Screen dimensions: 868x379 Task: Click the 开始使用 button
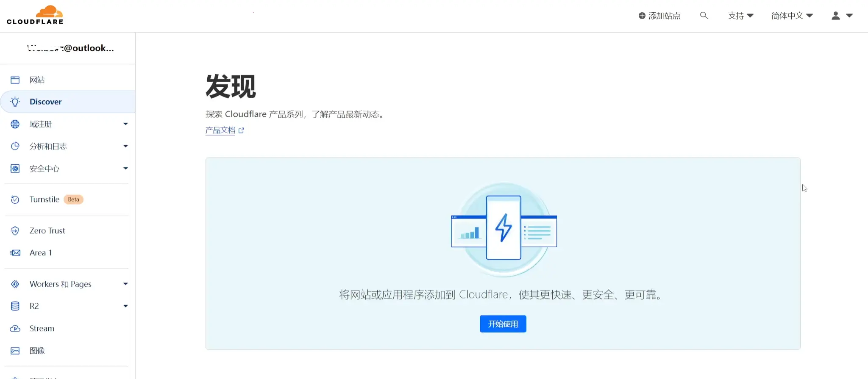[503, 324]
